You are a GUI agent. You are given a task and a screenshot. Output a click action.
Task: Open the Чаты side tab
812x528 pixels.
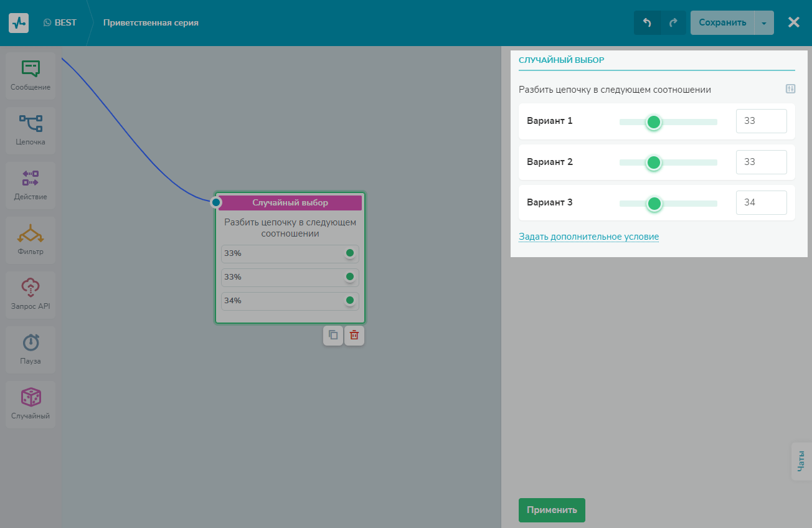click(x=801, y=461)
